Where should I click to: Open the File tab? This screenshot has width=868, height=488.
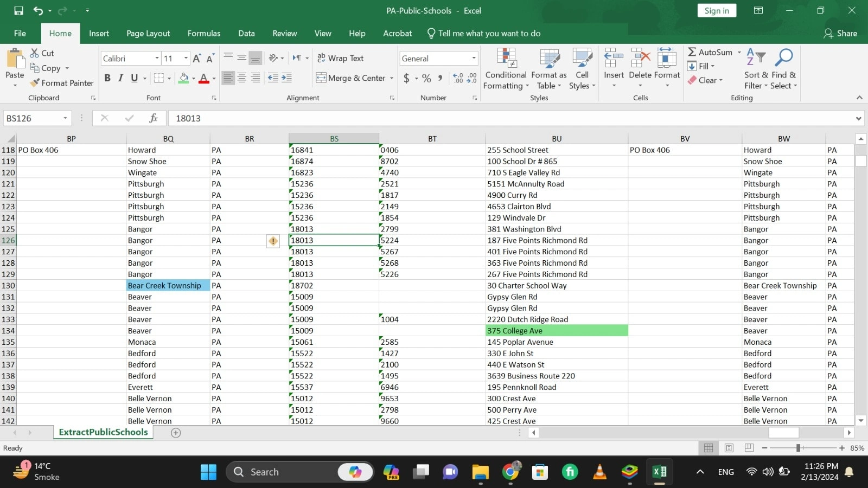[x=20, y=34]
